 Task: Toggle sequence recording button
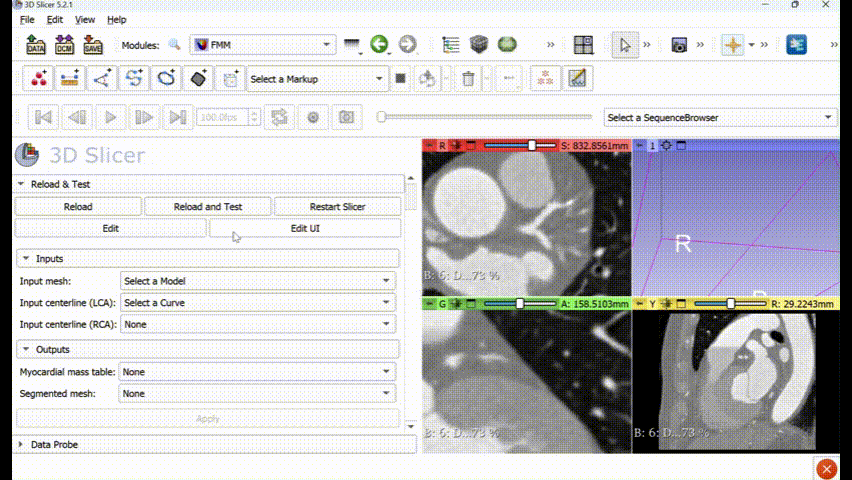(x=313, y=117)
